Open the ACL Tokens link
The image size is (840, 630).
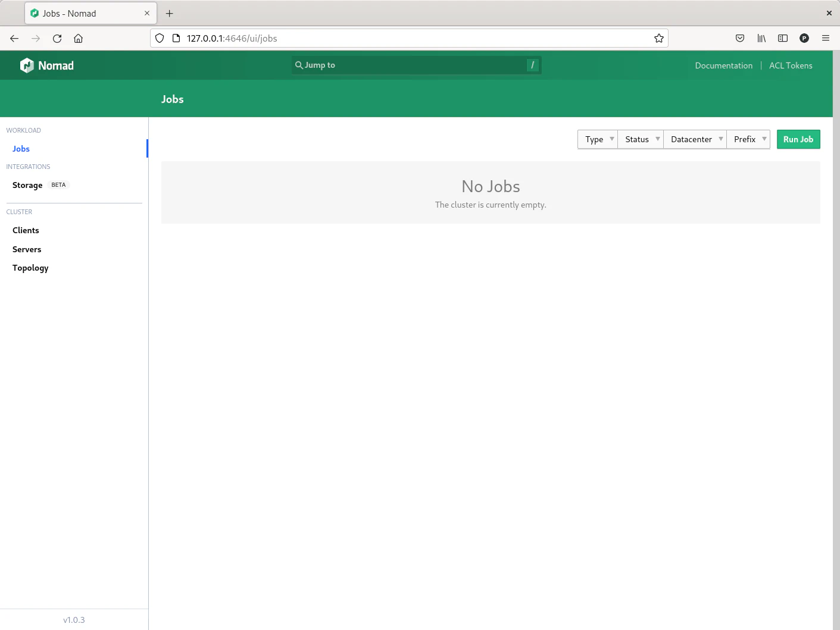point(791,65)
